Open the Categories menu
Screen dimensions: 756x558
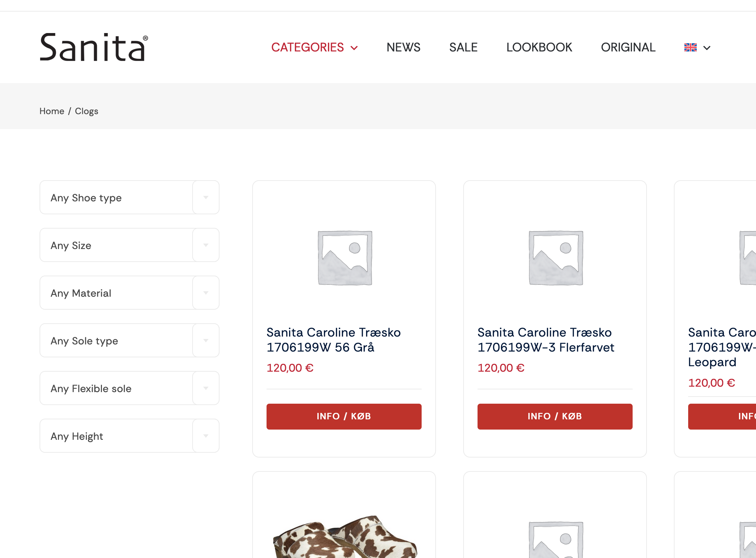pyautogui.click(x=314, y=47)
